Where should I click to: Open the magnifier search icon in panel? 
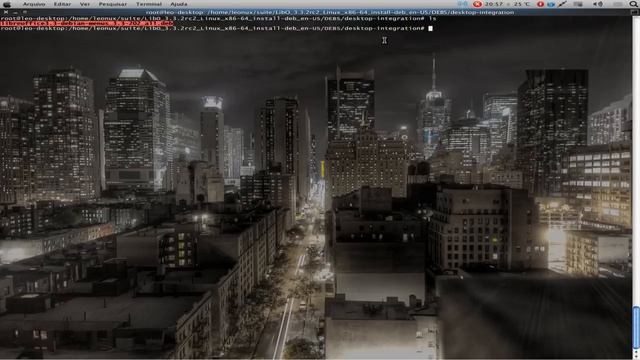[633, 4]
